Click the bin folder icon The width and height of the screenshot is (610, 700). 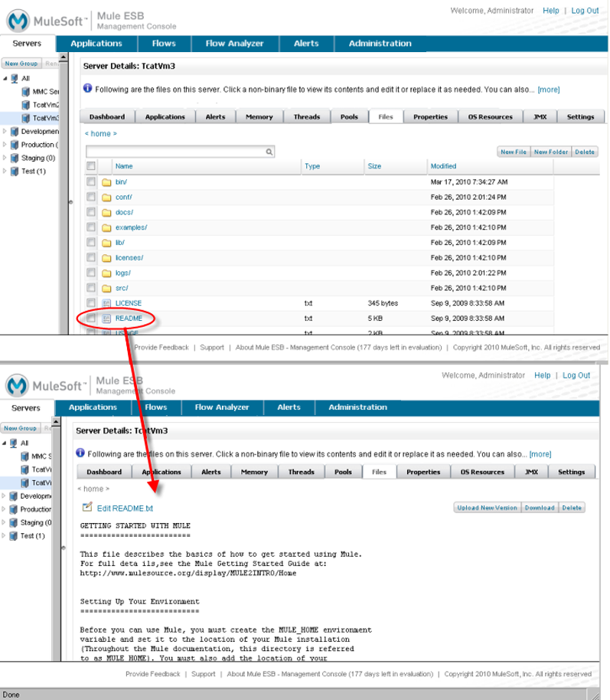[106, 182]
